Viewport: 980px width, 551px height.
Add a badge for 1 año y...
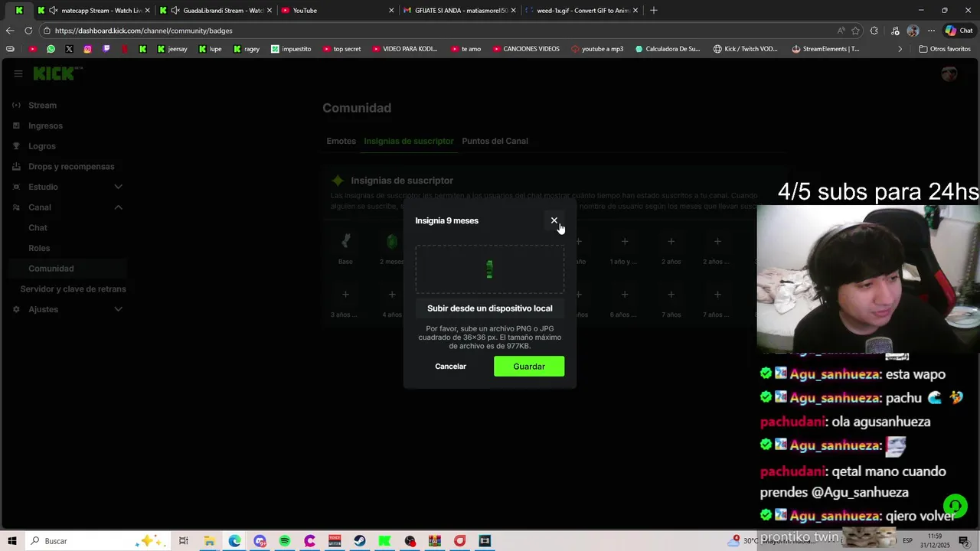coord(625,242)
